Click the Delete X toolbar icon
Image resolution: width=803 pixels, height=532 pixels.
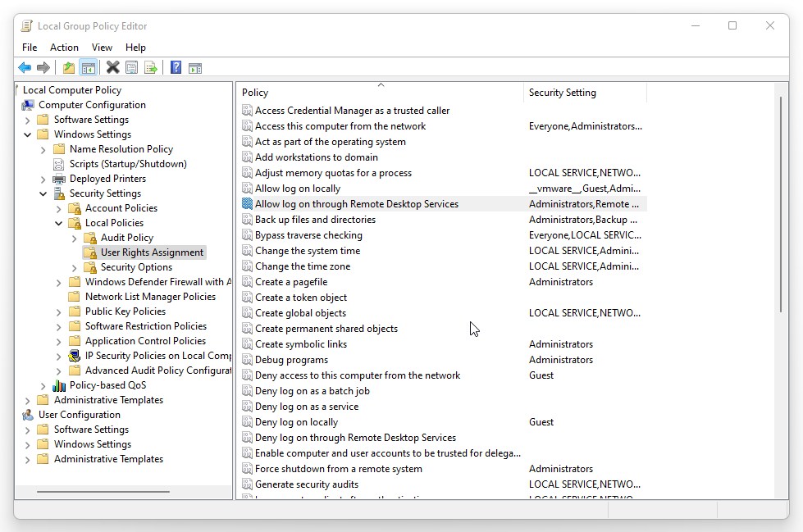click(112, 67)
